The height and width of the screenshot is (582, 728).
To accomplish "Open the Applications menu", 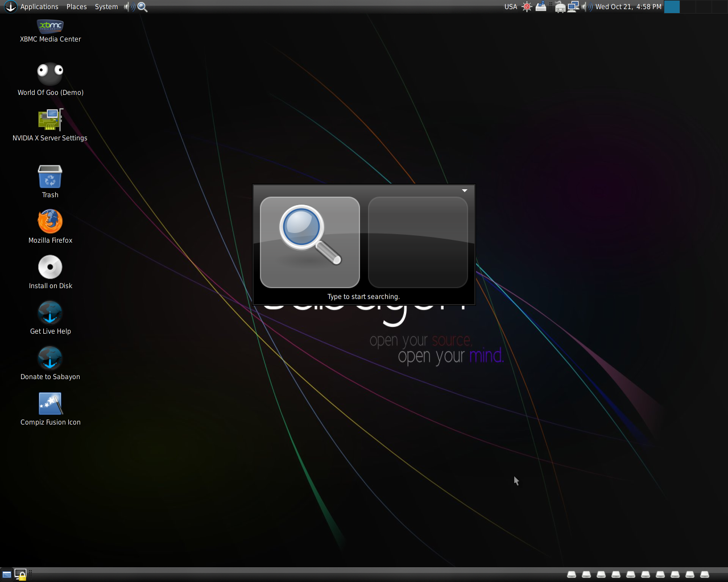I will coord(39,7).
